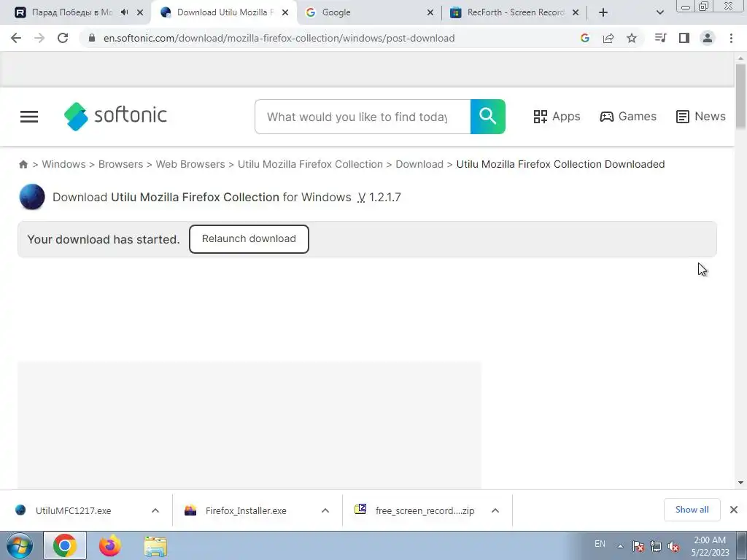The width and height of the screenshot is (747, 560).
Task: Bookmark this page with the star
Action: pos(632,38)
